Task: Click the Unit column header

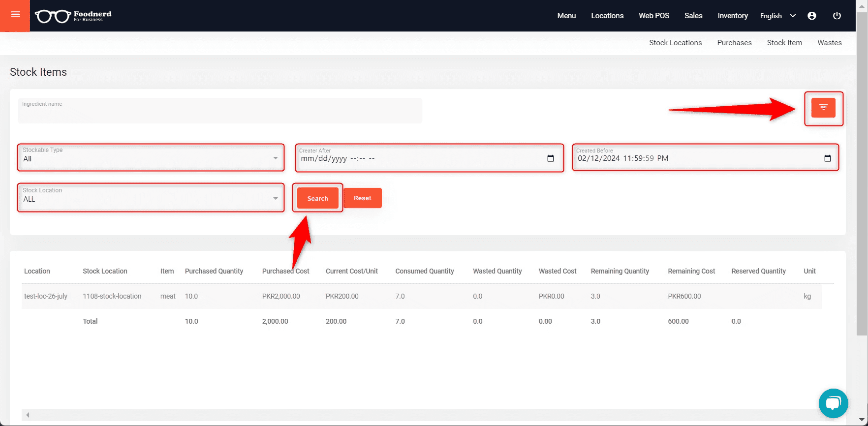Action: pyautogui.click(x=809, y=271)
